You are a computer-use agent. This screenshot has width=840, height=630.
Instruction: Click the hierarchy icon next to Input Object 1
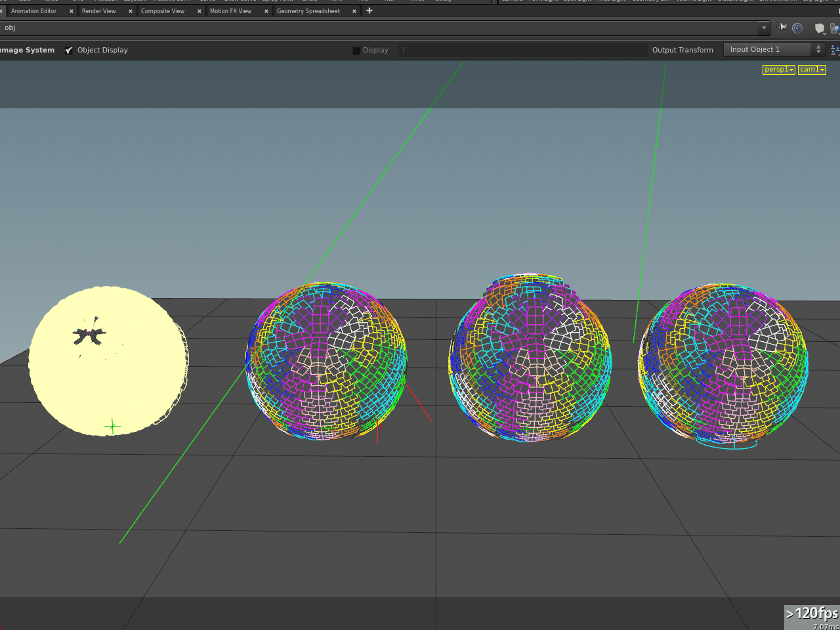835,50
